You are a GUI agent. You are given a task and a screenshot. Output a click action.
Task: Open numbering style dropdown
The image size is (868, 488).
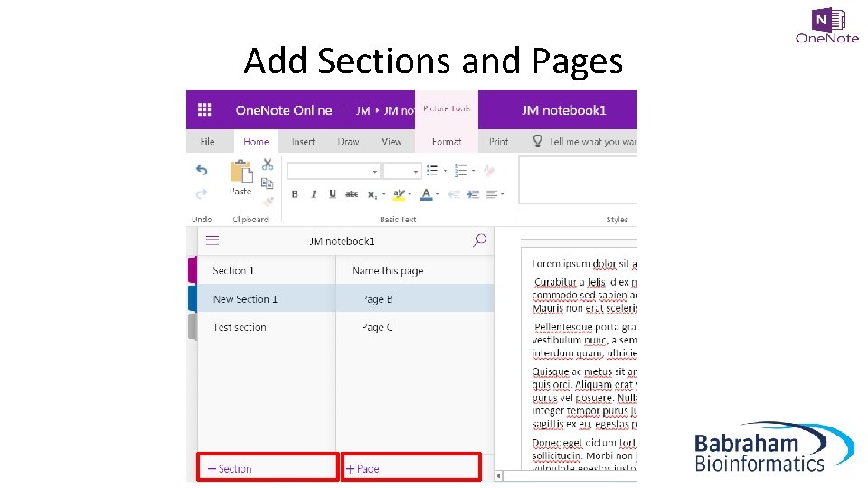click(x=473, y=171)
